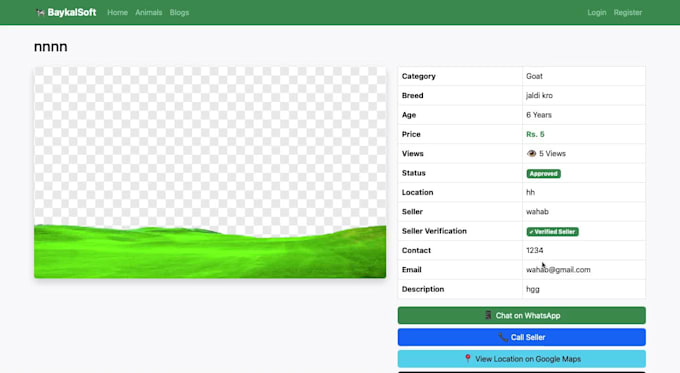Select the seller name wahab
Viewport: 680px width, 373px height.
click(537, 212)
